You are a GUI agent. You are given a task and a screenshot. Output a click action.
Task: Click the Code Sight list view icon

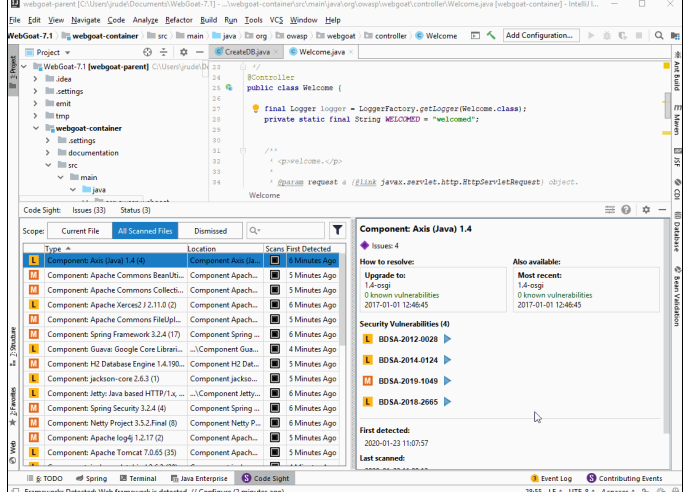click(x=610, y=210)
